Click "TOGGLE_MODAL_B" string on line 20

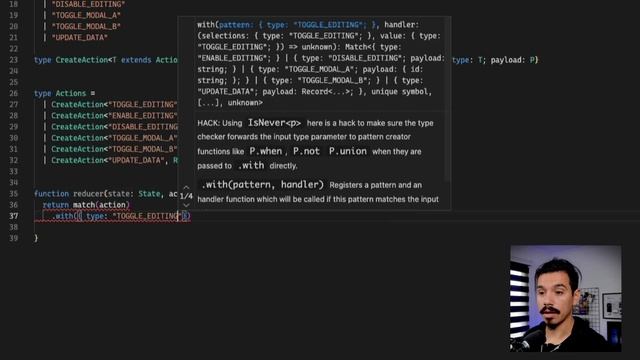point(86,27)
